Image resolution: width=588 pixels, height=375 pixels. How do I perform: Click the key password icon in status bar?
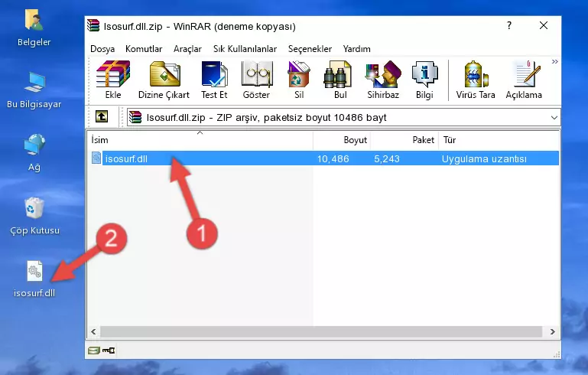(x=109, y=351)
